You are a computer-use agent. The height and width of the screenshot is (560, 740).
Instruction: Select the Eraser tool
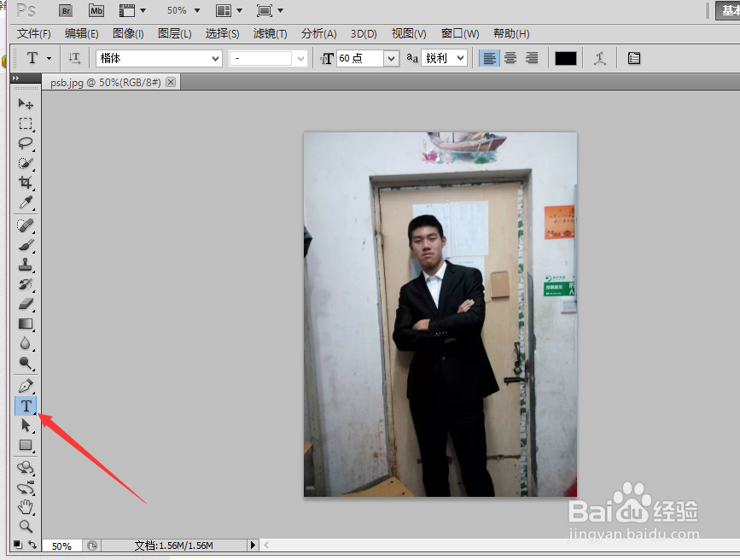click(26, 304)
